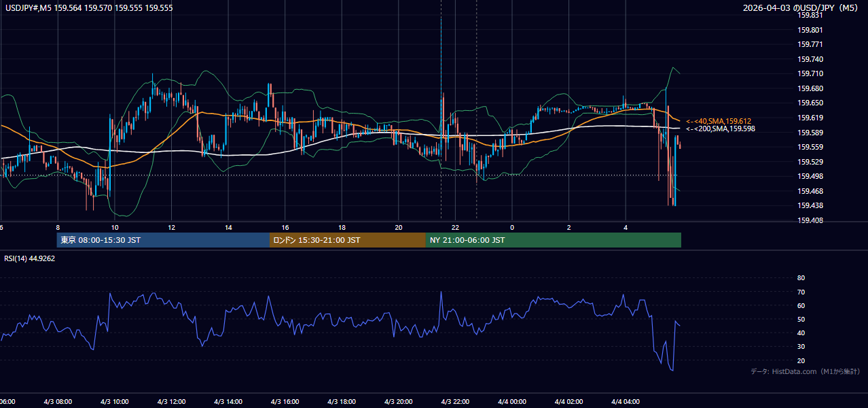The height and width of the screenshot is (408, 868).
Task: Click price level 159.771 on axis
Action: point(810,44)
